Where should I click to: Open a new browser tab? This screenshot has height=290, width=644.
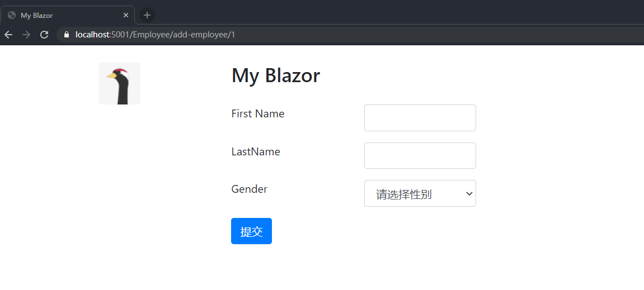[147, 15]
